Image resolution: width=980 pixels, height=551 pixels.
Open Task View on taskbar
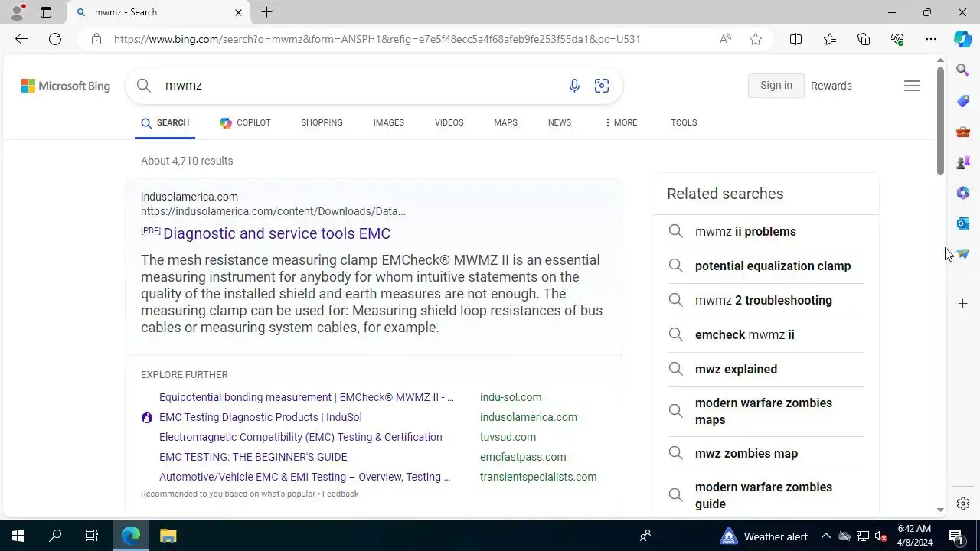92,536
